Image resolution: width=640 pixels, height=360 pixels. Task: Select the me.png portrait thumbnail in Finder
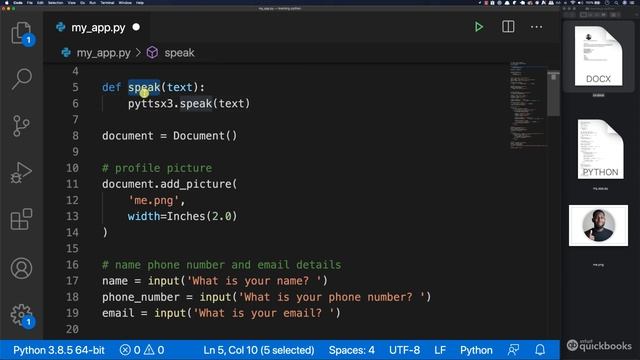[x=598, y=225]
